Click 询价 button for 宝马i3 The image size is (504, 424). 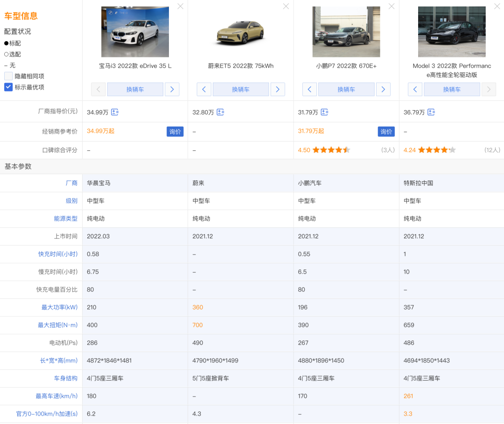click(x=175, y=132)
